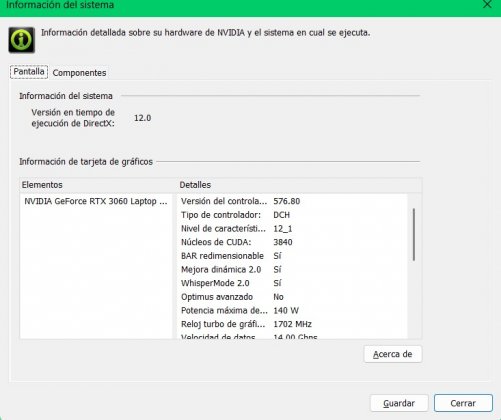Click the Elementos column header
501x420 pixels.
[98, 185]
